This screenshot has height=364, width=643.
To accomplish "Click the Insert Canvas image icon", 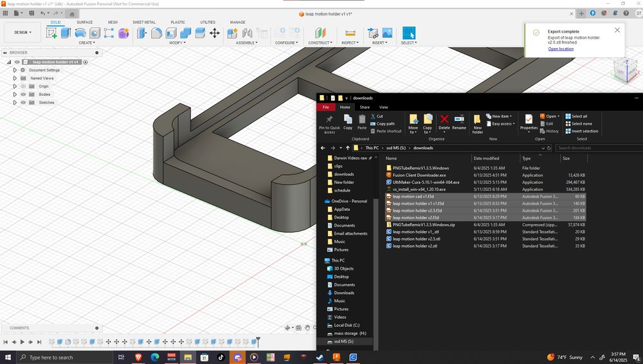I will click(388, 33).
